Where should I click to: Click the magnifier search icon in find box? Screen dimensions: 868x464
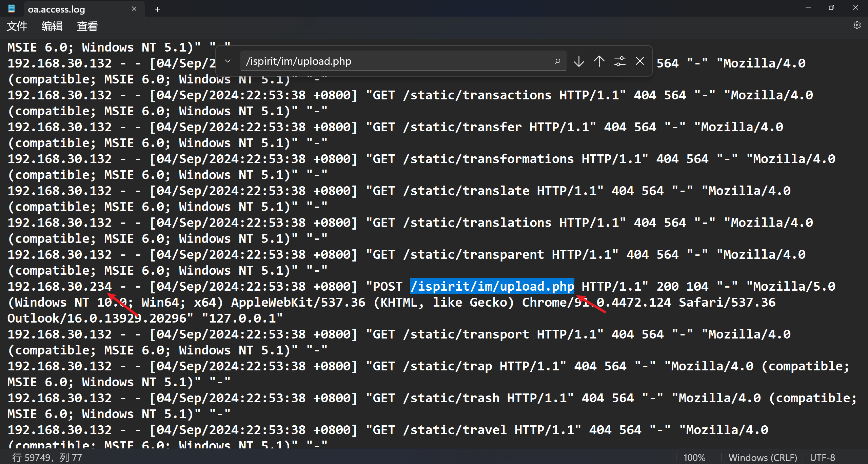point(557,61)
